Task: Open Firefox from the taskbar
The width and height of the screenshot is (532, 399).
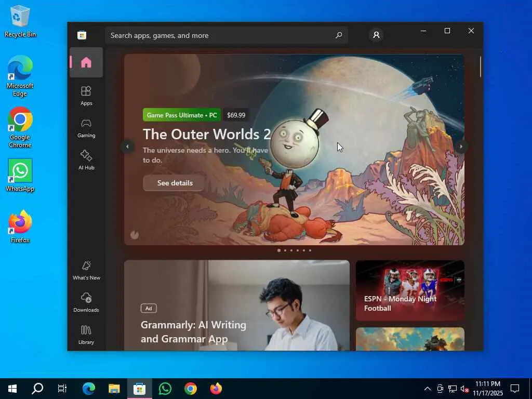Action: pyautogui.click(x=216, y=389)
